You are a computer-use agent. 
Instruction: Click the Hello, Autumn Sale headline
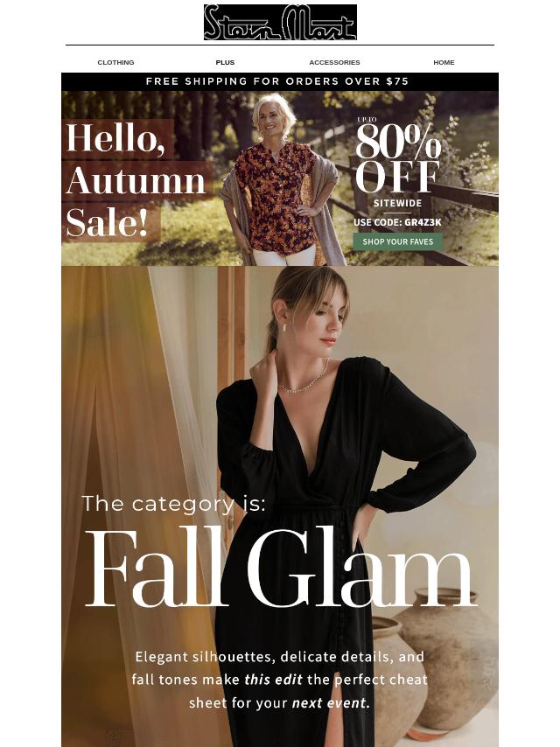point(136,180)
